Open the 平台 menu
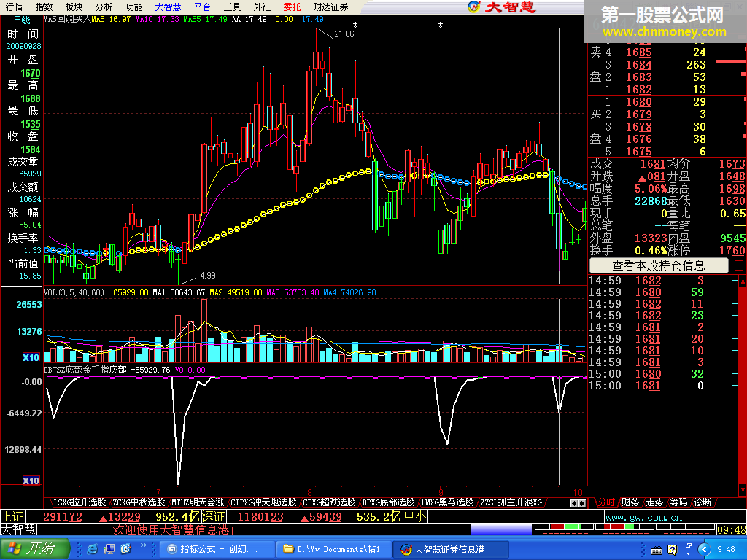 click(203, 7)
